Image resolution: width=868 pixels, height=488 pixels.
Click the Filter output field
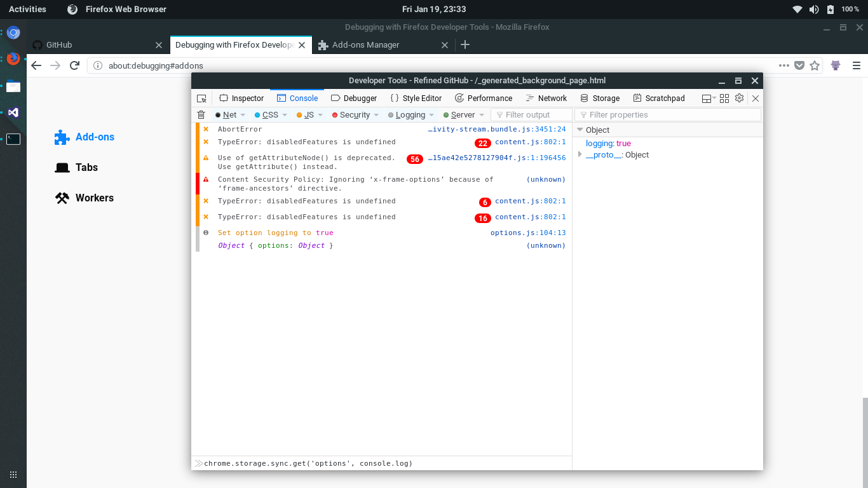click(x=531, y=115)
